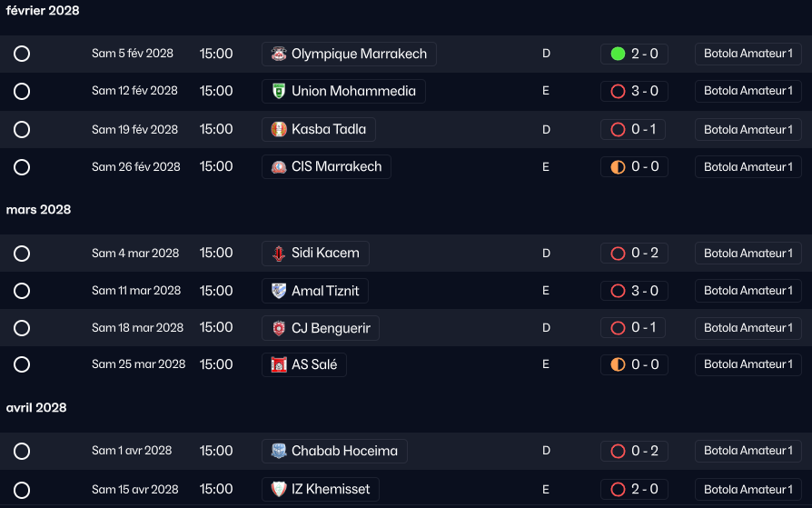Click the mars 2028 month header
Screen dimensions: 812x508
click(38, 209)
